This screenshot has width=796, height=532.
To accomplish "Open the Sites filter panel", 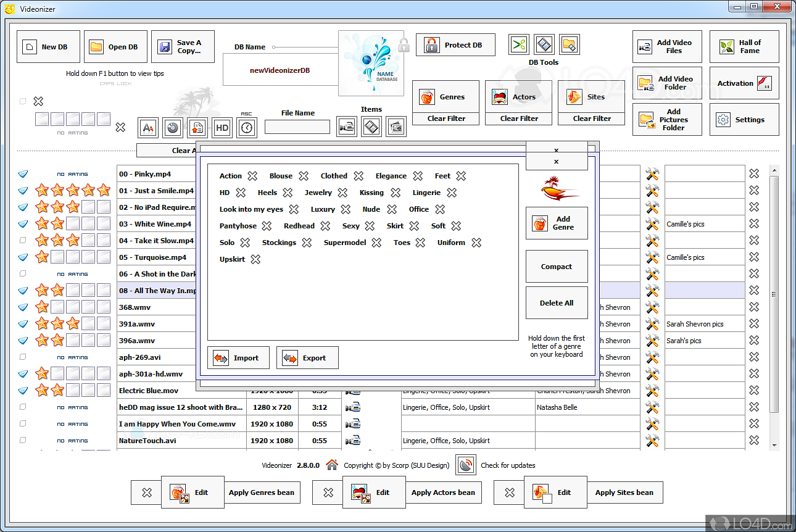I will pos(591,97).
